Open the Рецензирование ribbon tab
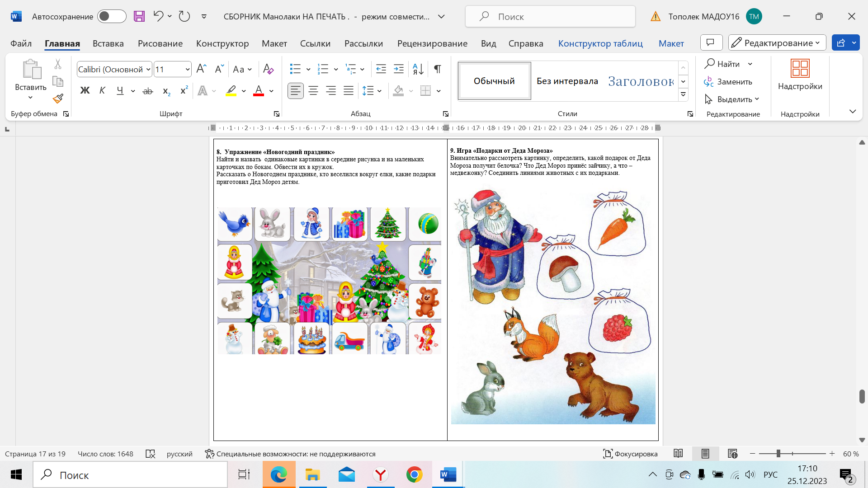The image size is (868, 488). [432, 43]
